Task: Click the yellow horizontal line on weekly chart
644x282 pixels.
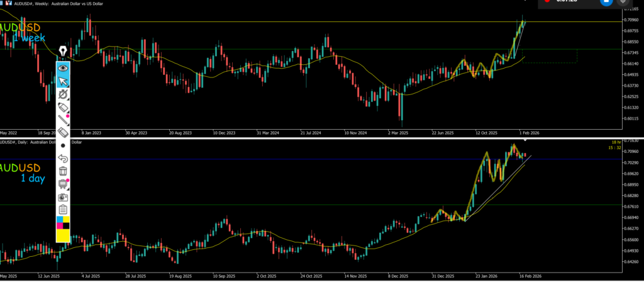Action: [314, 22]
